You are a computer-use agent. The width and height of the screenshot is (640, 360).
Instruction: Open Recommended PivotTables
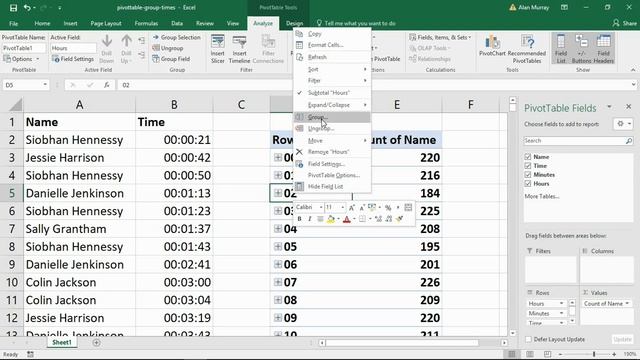click(x=527, y=49)
